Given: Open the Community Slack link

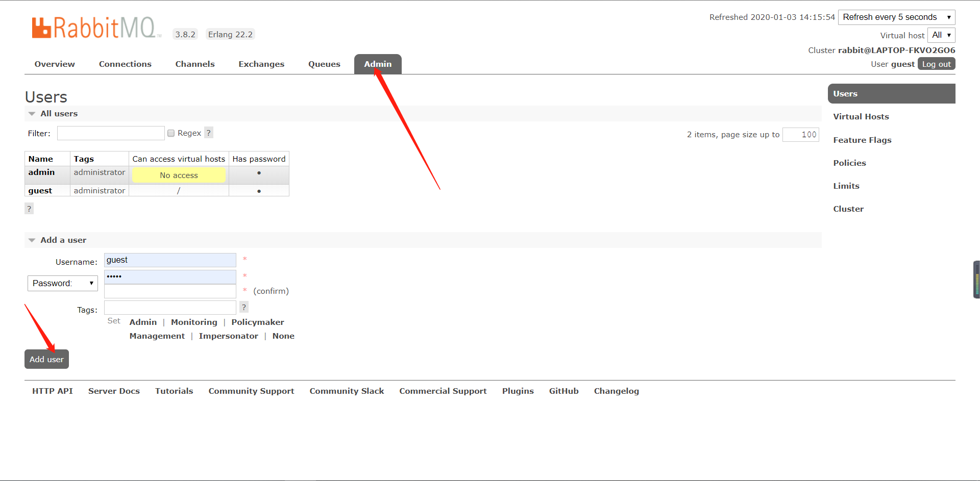Looking at the screenshot, I should click(347, 391).
